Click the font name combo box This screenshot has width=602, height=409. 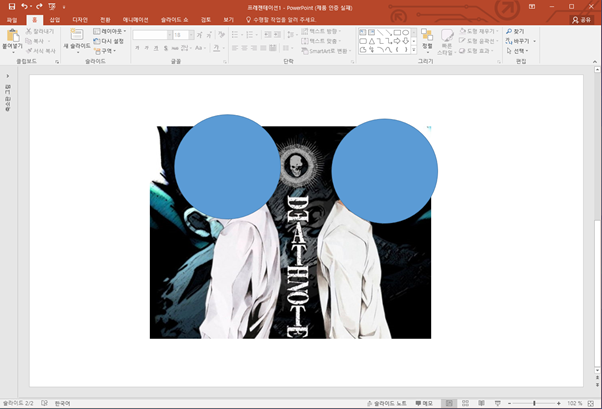tap(152, 35)
